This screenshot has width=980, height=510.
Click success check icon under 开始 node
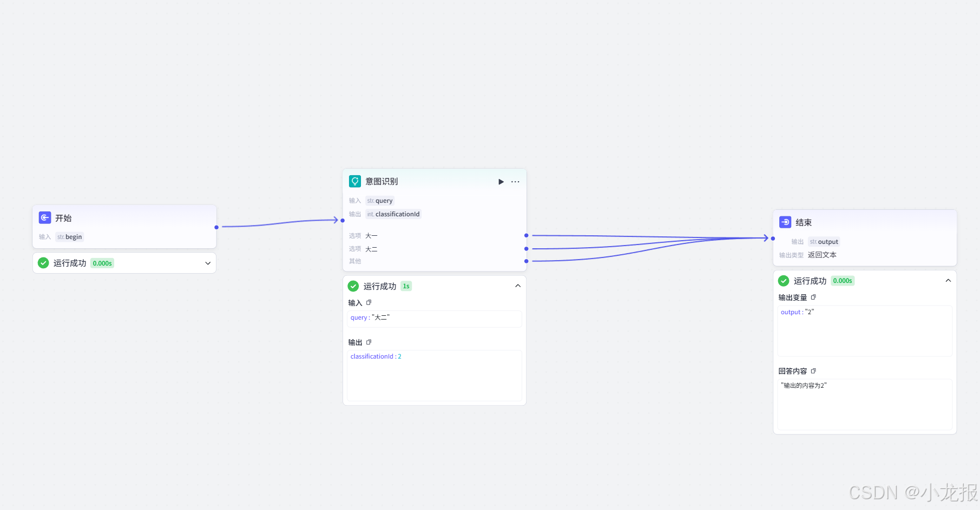pyautogui.click(x=43, y=263)
